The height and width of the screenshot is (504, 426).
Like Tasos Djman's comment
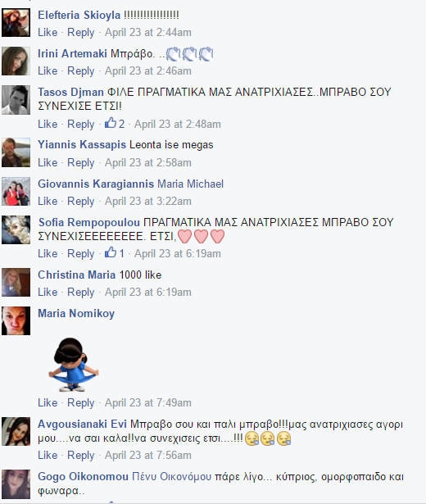click(48, 124)
